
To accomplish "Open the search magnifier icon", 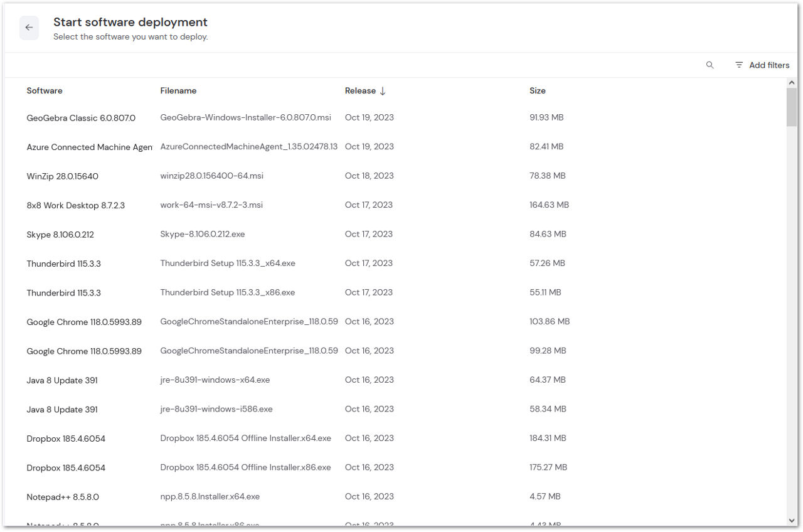I will 710,65.
